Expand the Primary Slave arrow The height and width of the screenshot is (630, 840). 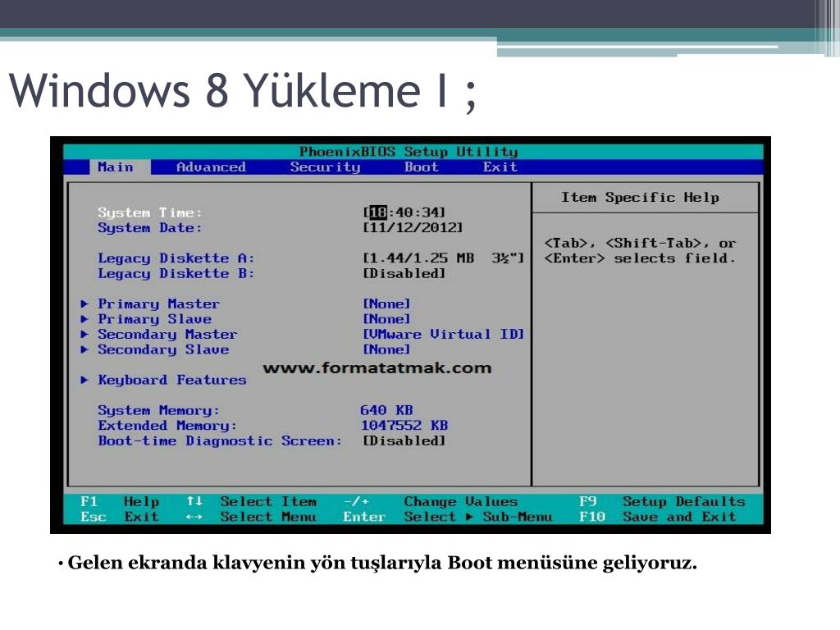click(x=84, y=319)
